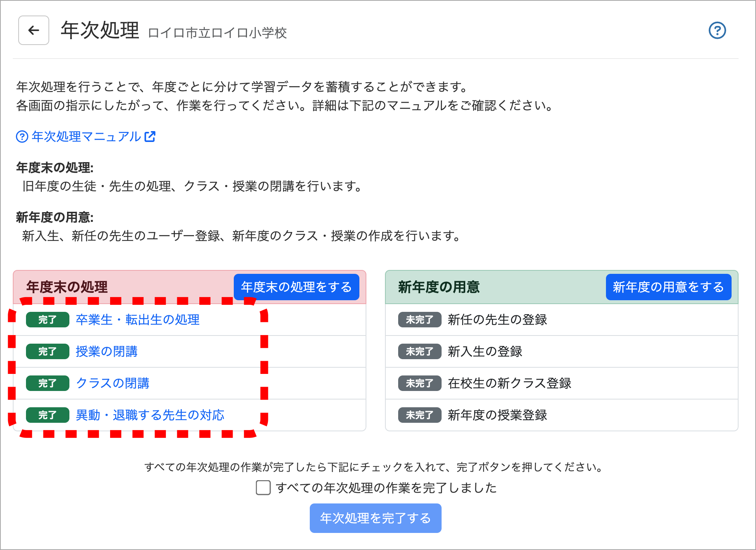Open the 年次処理マニュアル link
This screenshot has width=756, height=550.
[x=86, y=137]
